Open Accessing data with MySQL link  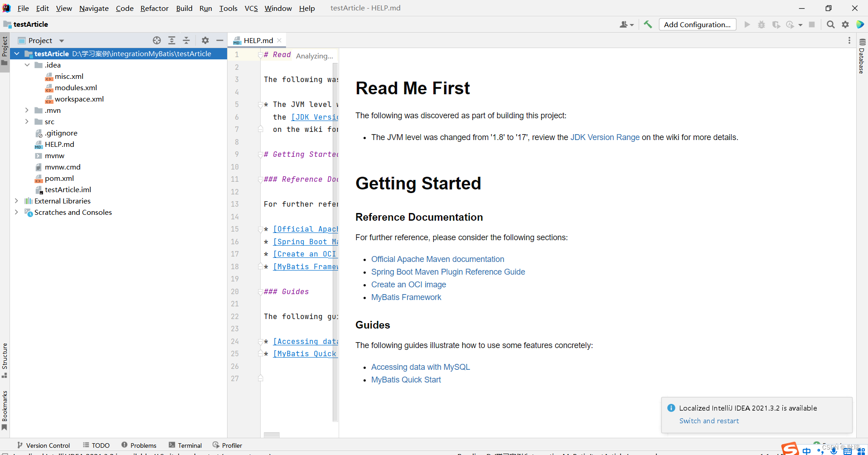[420, 367]
